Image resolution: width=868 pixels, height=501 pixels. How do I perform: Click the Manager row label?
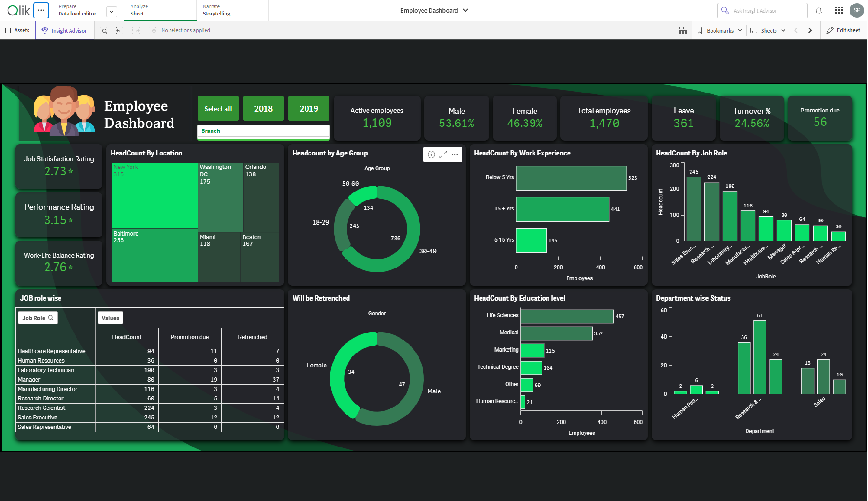[29, 379]
